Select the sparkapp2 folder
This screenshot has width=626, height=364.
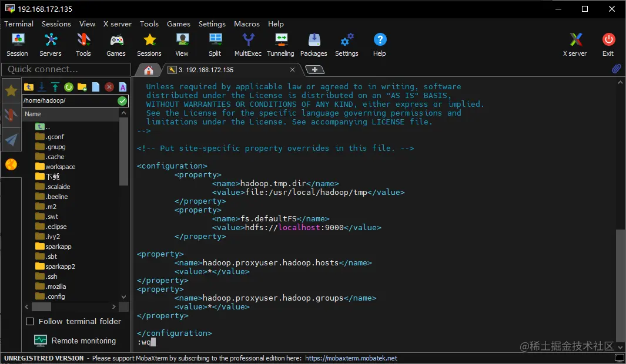coord(55,267)
